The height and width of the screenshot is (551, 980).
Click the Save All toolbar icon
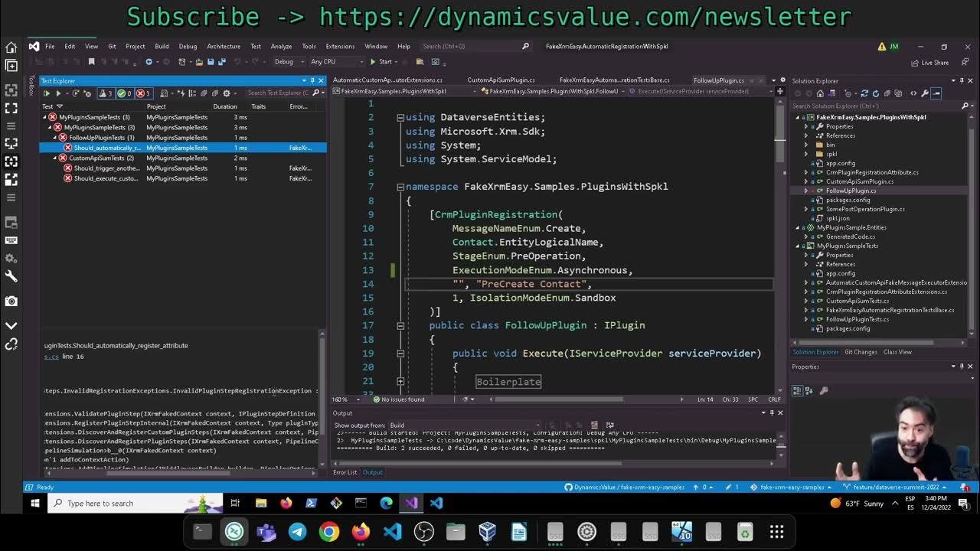tap(222, 62)
